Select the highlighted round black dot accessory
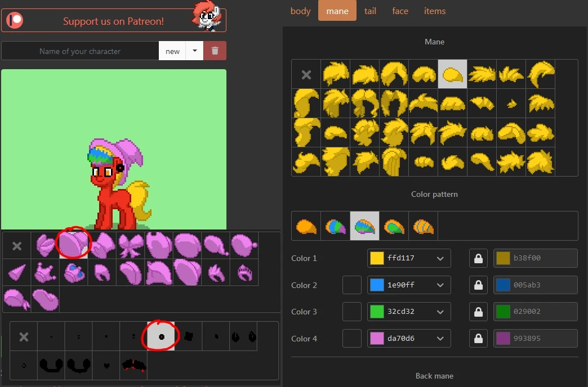The width and height of the screenshot is (588, 387). 161,336
